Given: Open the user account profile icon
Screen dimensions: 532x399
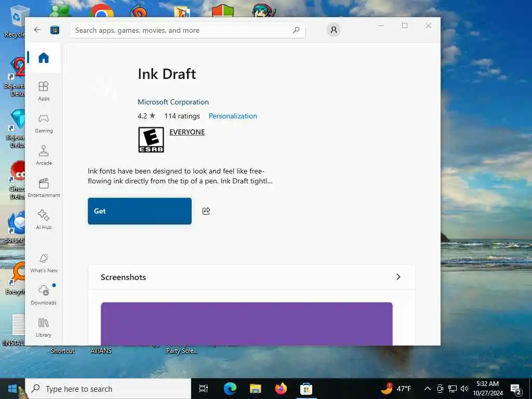Looking at the screenshot, I should point(334,30).
